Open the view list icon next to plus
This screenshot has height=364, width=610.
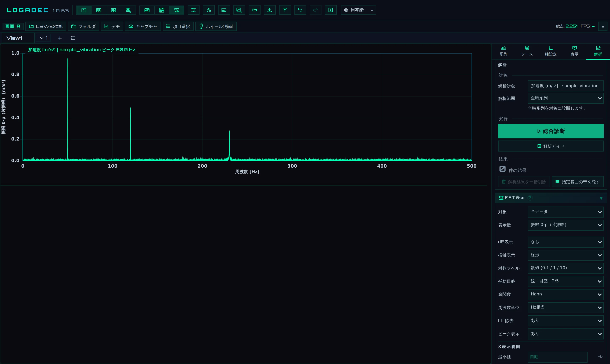(x=73, y=38)
